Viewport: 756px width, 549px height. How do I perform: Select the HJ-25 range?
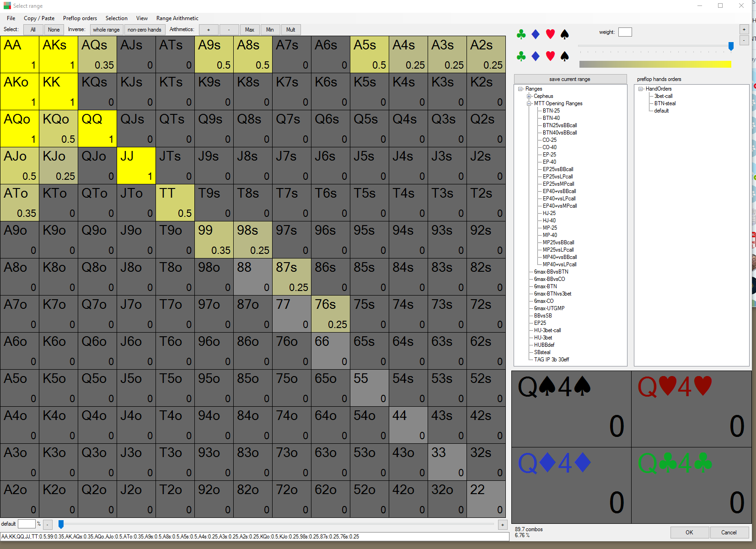pos(549,213)
